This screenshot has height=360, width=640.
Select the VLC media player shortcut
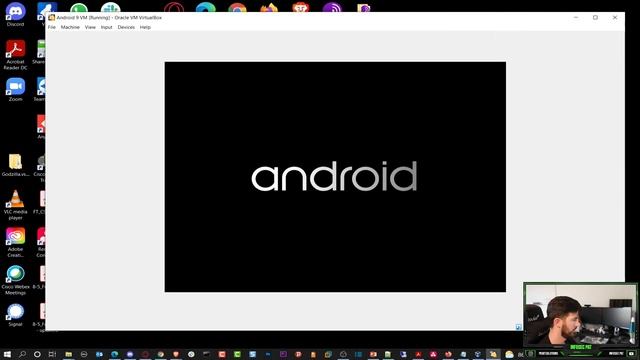[x=16, y=205]
